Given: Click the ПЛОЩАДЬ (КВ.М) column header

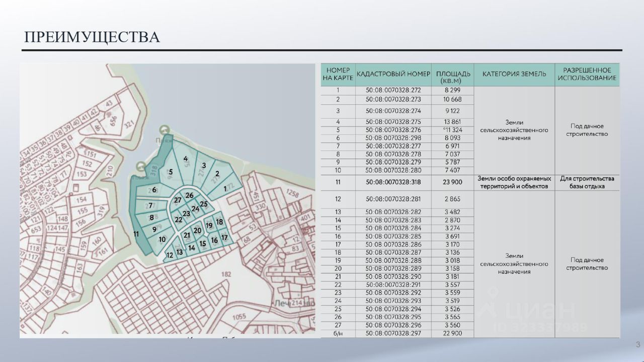Looking at the screenshot, I should click(453, 74).
